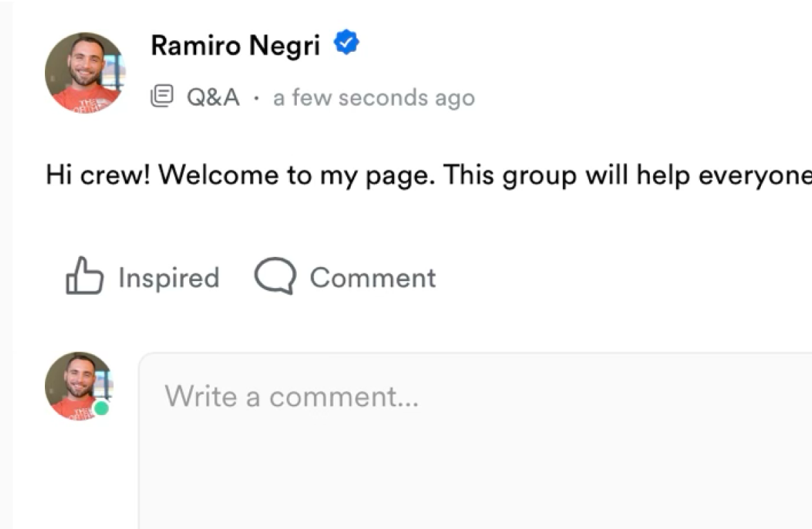
Task: Click the first name "Ramiro" in header
Action: click(x=195, y=46)
